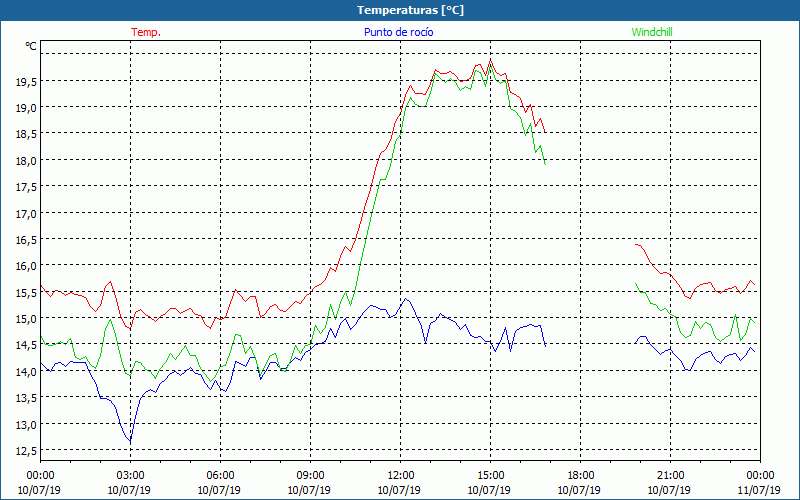
Task: Click the 15:00 time axis label
Action: [x=490, y=476]
